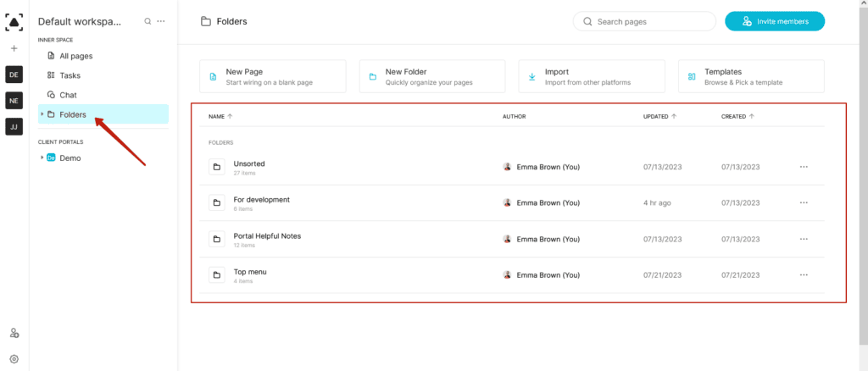Open workspace more options ellipsis
The height and width of the screenshot is (371, 868).
pyautogui.click(x=161, y=21)
